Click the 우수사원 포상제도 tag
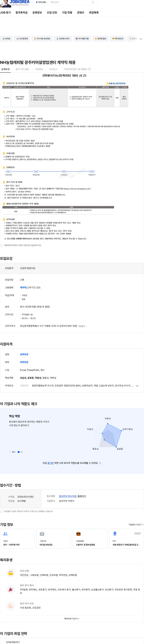Image resolution: width=144 pixels, height=644 pixels. pyautogui.click(x=42, y=39)
